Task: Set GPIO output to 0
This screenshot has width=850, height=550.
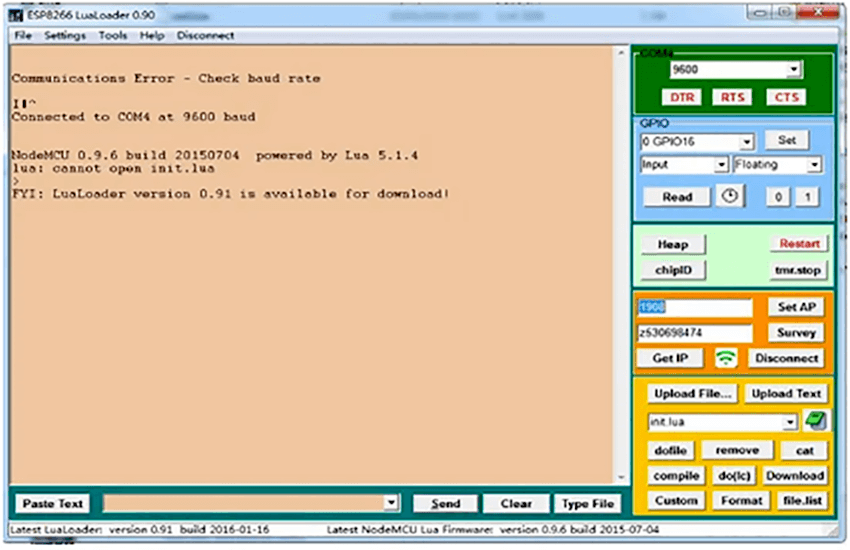Action: pyautogui.click(x=777, y=197)
